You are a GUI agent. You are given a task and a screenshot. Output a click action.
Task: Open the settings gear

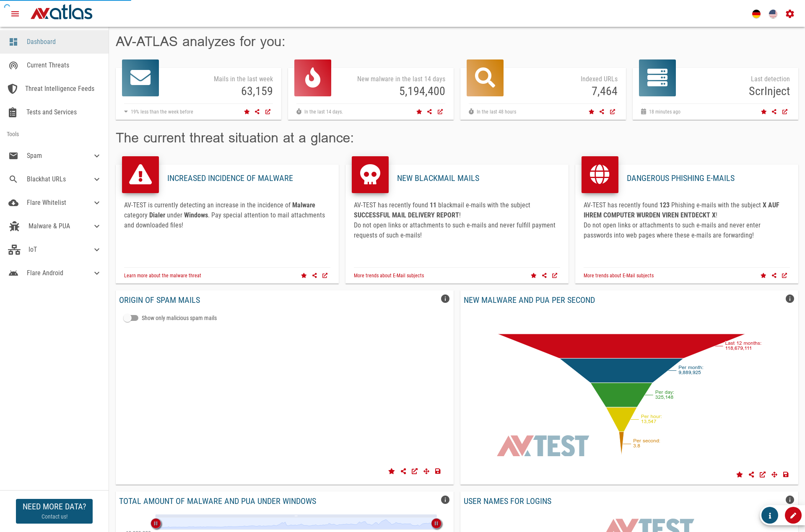(789, 14)
